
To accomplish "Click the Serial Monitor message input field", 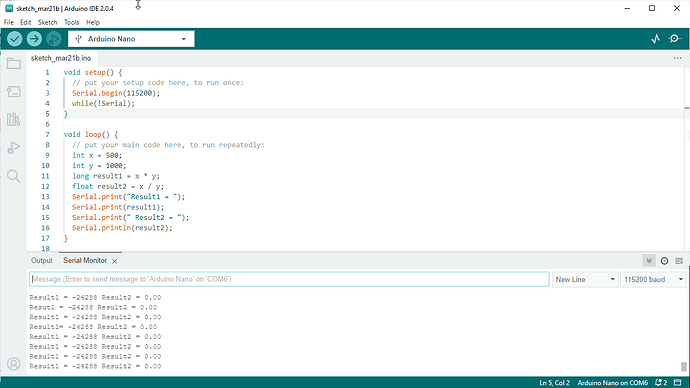I will coord(289,279).
